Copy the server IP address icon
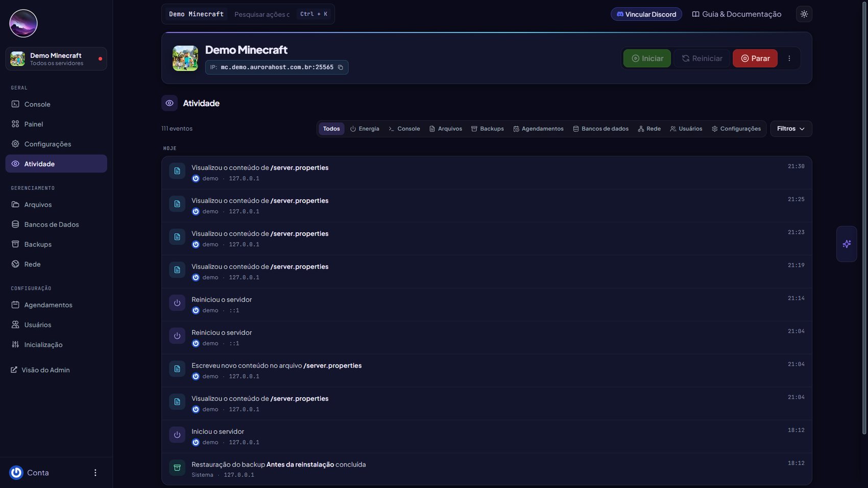Image resolution: width=868 pixels, height=488 pixels. pyautogui.click(x=341, y=67)
